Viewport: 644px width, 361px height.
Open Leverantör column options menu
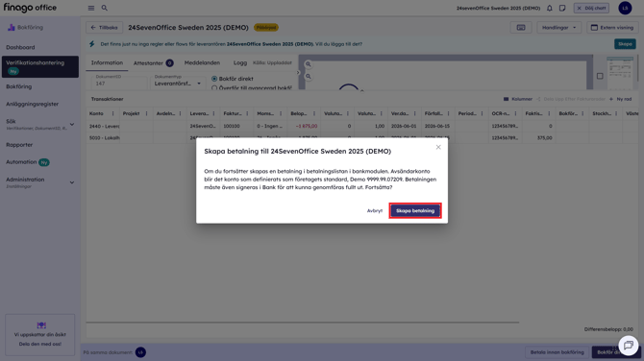(x=213, y=113)
